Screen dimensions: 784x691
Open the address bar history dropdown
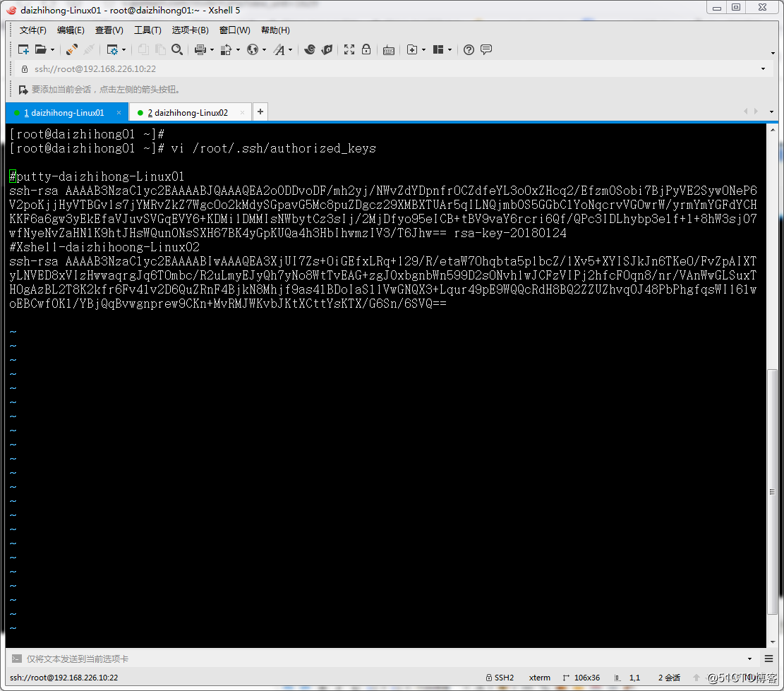click(763, 69)
